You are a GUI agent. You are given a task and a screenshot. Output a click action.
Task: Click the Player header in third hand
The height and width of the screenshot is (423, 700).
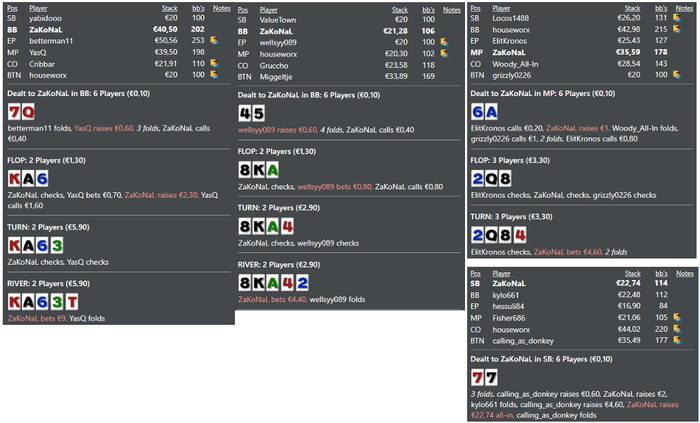pyautogui.click(x=501, y=8)
